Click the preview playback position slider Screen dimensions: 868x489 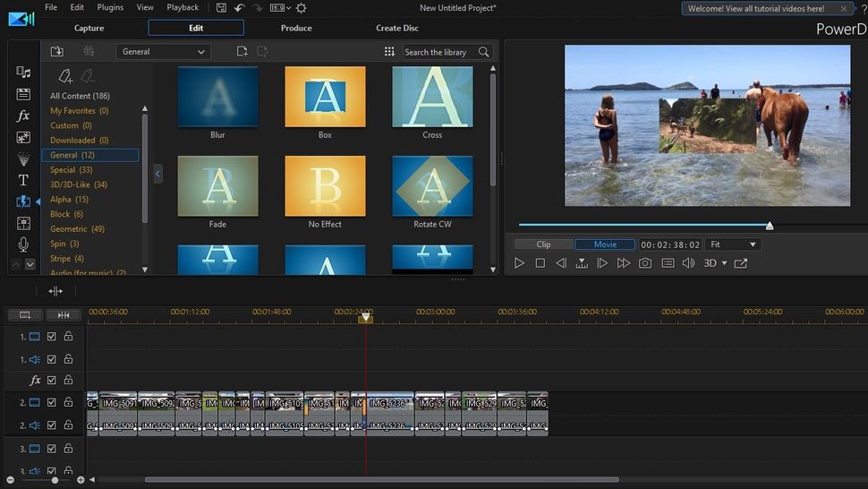coord(769,226)
